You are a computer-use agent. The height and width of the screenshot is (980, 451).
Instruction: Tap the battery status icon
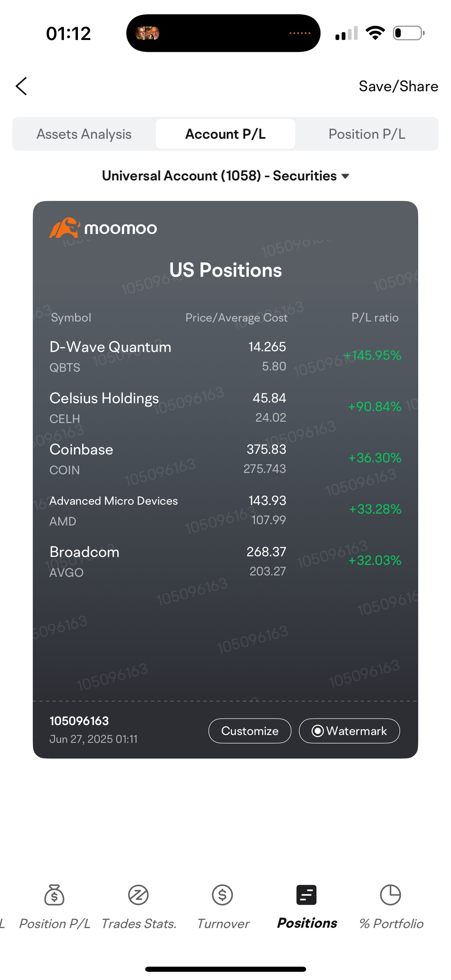tap(409, 33)
